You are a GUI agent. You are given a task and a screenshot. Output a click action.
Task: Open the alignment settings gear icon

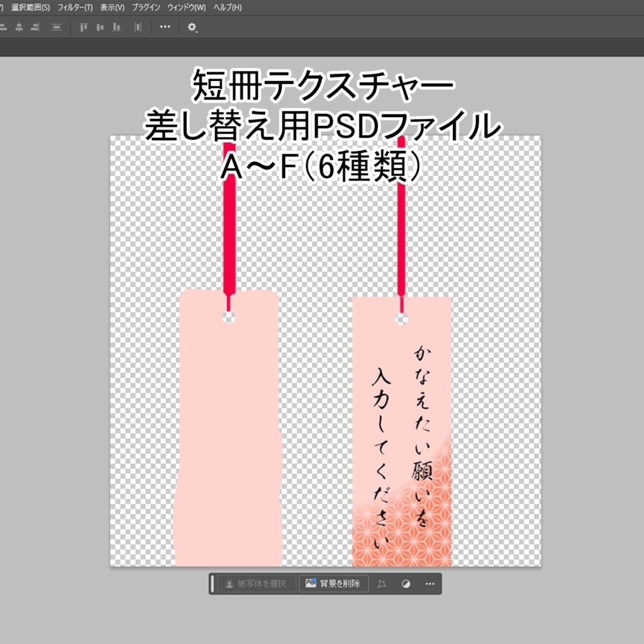click(192, 28)
